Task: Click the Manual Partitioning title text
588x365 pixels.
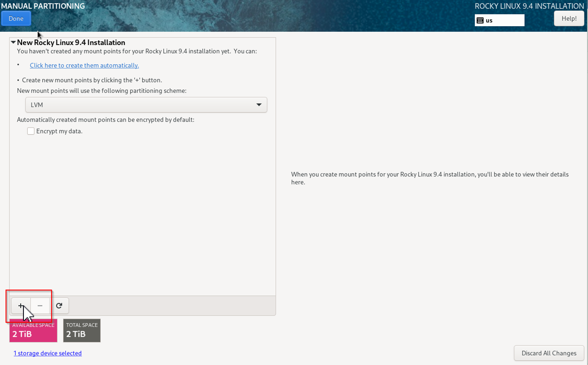Action: point(43,6)
